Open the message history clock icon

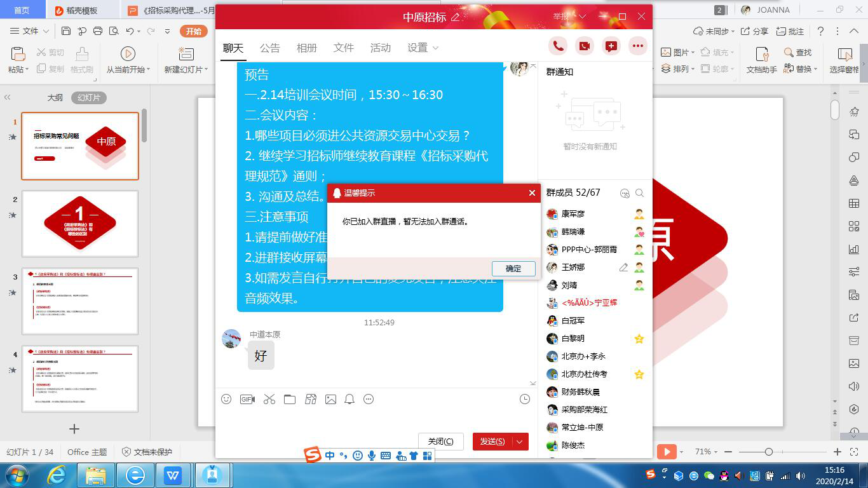[x=524, y=399]
